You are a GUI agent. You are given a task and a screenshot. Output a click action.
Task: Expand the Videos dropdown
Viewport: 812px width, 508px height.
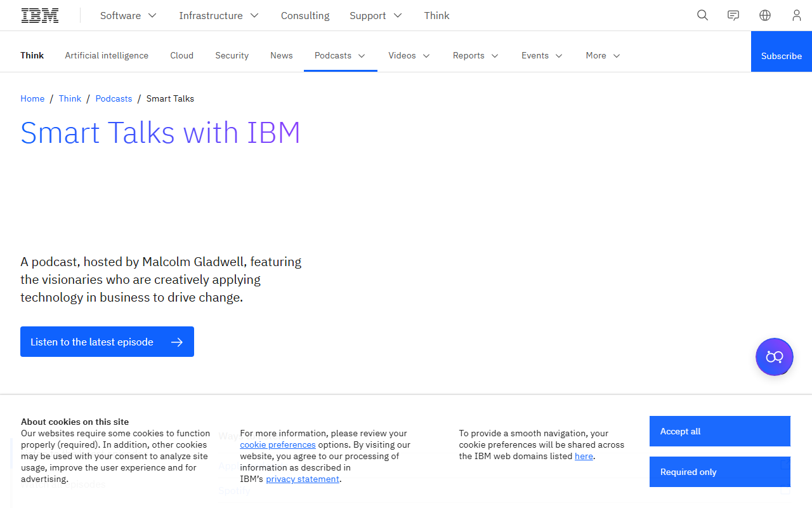click(x=410, y=55)
